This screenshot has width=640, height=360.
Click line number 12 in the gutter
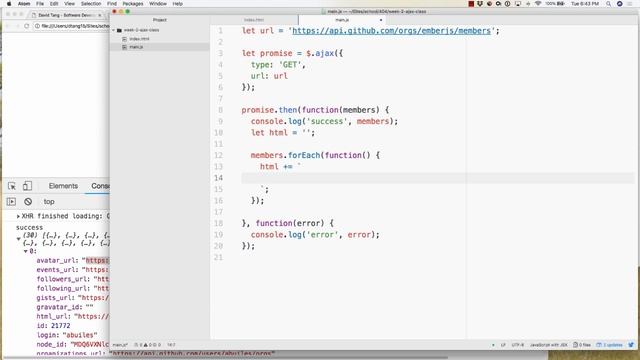click(218, 156)
